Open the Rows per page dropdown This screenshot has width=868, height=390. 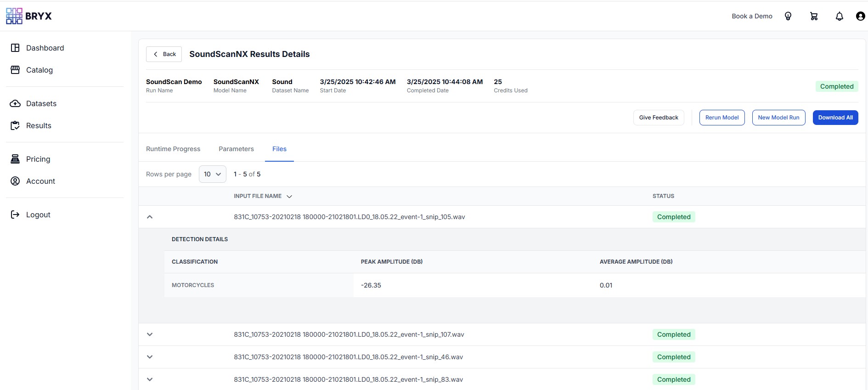click(x=212, y=174)
